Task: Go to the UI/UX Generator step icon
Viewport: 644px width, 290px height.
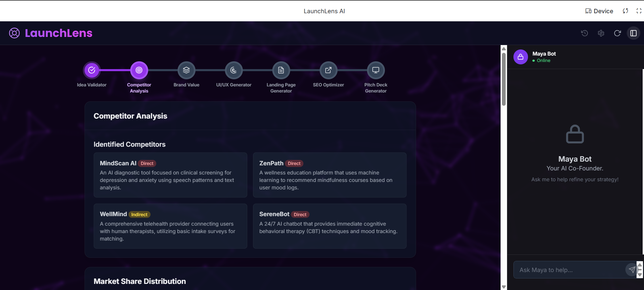Action: [234, 70]
